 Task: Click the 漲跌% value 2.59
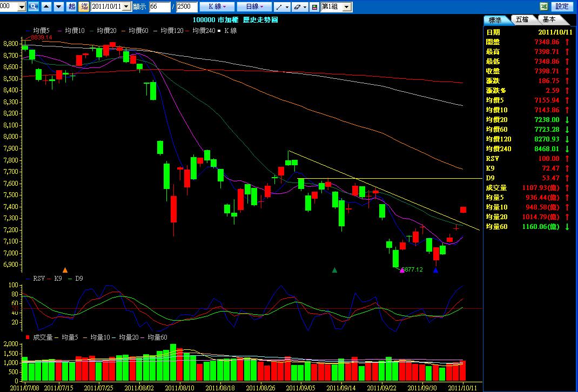point(553,91)
